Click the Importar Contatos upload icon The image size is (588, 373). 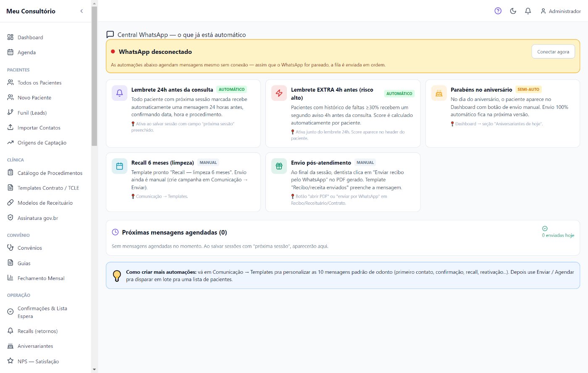(10, 127)
